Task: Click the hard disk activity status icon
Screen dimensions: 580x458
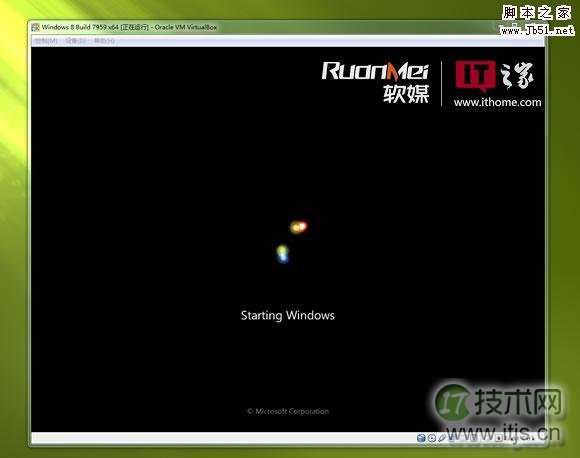Action: click(x=421, y=438)
